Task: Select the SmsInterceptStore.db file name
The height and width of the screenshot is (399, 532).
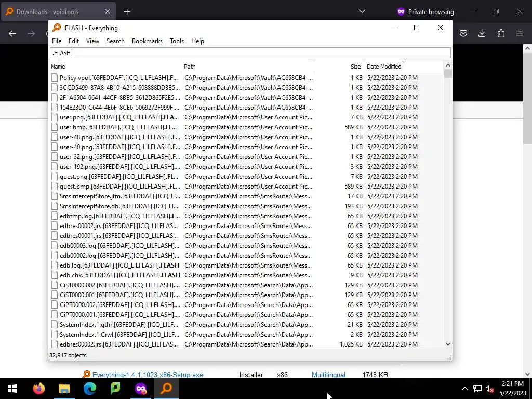Action: click(120, 206)
